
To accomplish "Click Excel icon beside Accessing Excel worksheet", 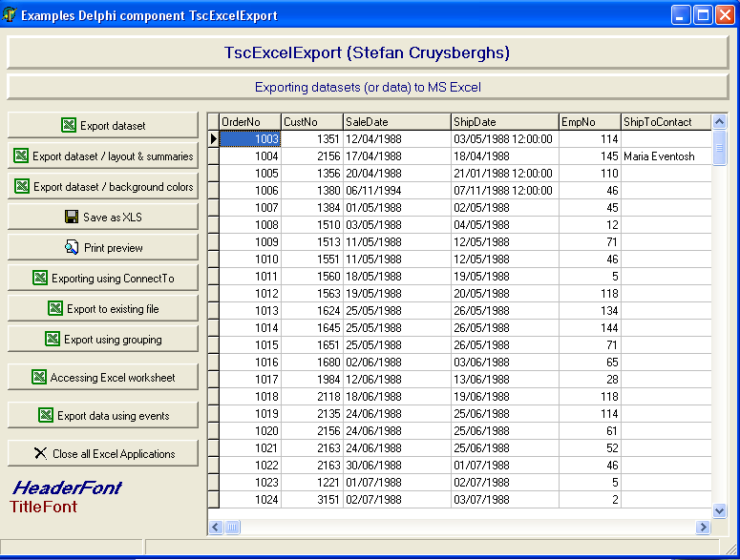I will (39, 377).
